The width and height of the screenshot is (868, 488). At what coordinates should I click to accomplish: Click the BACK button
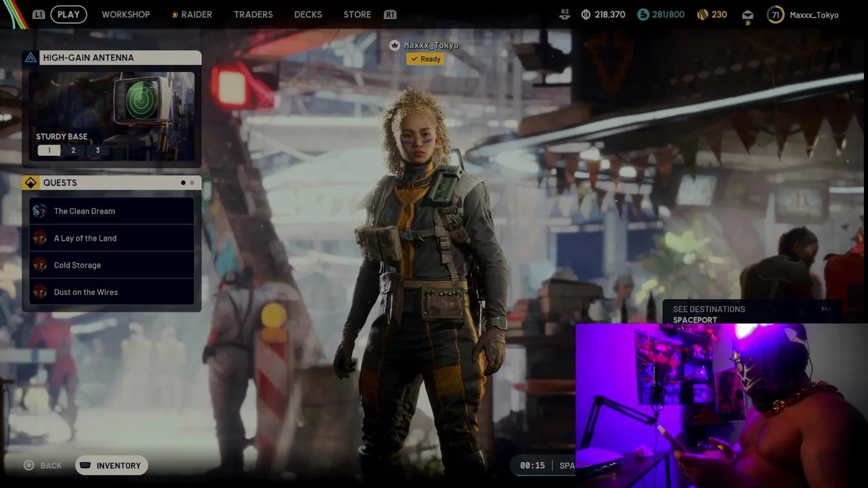(43, 466)
